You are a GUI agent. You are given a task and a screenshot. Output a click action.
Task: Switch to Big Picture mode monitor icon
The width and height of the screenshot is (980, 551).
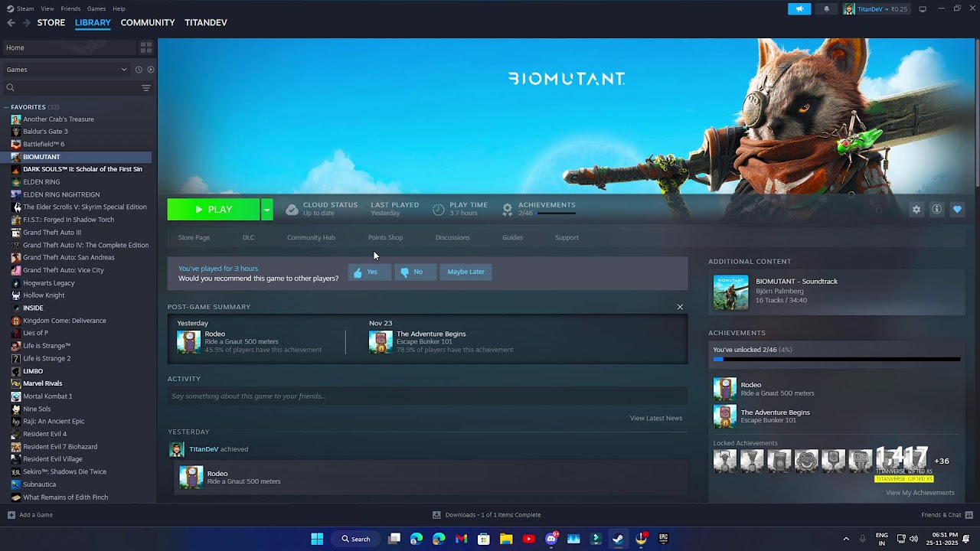pyautogui.click(x=923, y=9)
